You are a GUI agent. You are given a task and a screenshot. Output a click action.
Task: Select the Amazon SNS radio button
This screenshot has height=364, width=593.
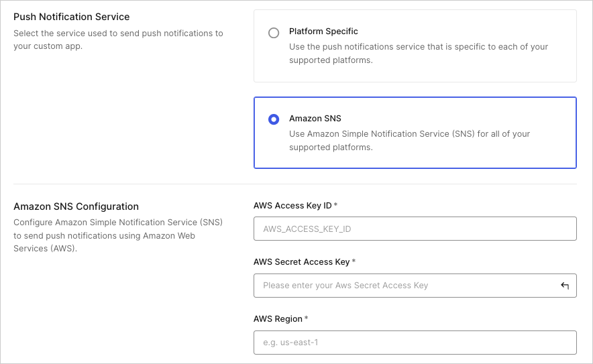(274, 119)
